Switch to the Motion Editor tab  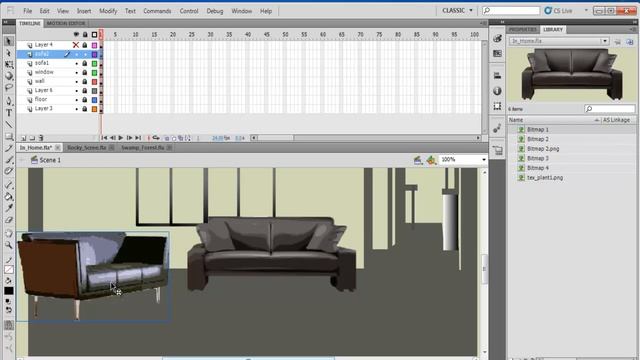(x=65, y=23)
